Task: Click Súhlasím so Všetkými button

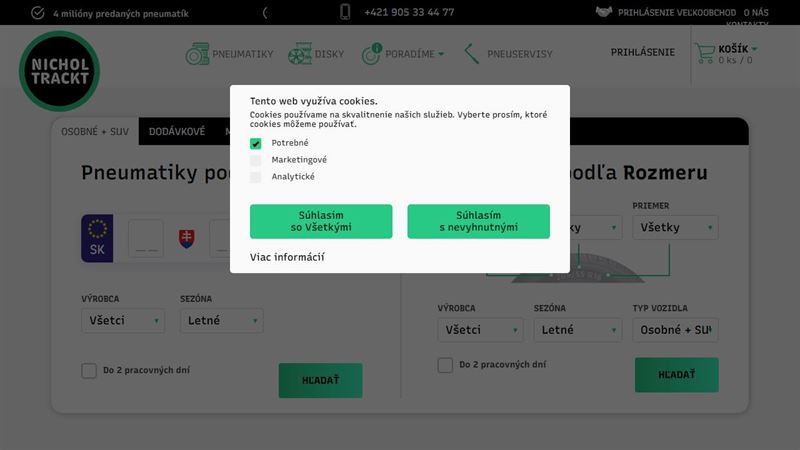Action: (321, 221)
